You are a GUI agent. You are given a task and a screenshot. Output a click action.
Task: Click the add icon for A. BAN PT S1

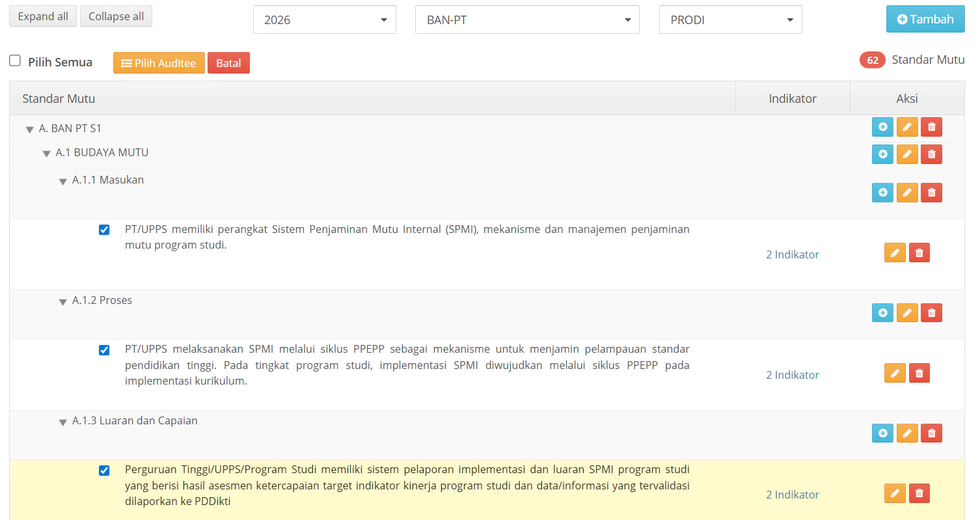(882, 127)
